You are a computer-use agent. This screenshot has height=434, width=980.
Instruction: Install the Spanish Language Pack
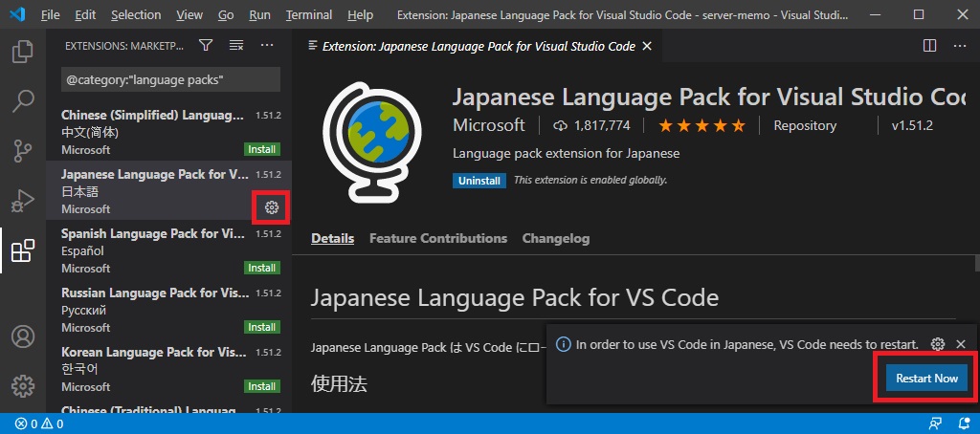262,268
